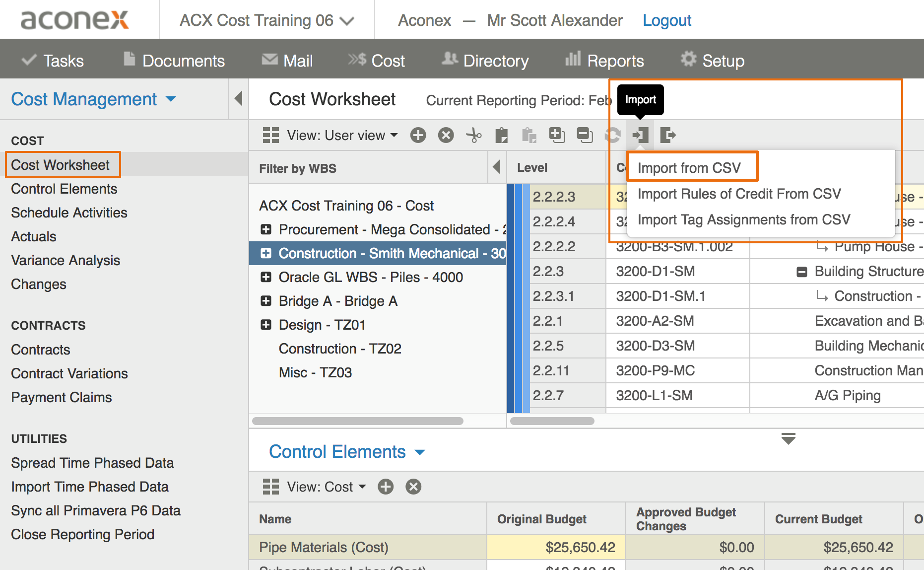Image resolution: width=924 pixels, height=570 pixels.
Task: Open Actuals in sidebar
Action: tap(34, 236)
